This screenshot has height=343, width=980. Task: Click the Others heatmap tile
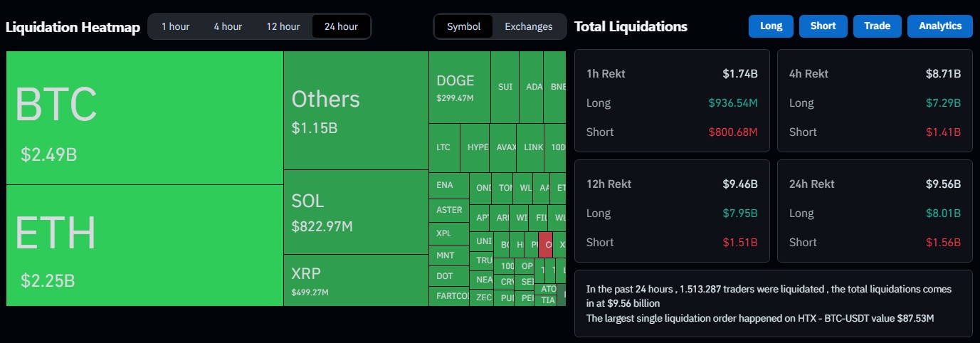pyautogui.click(x=356, y=110)
